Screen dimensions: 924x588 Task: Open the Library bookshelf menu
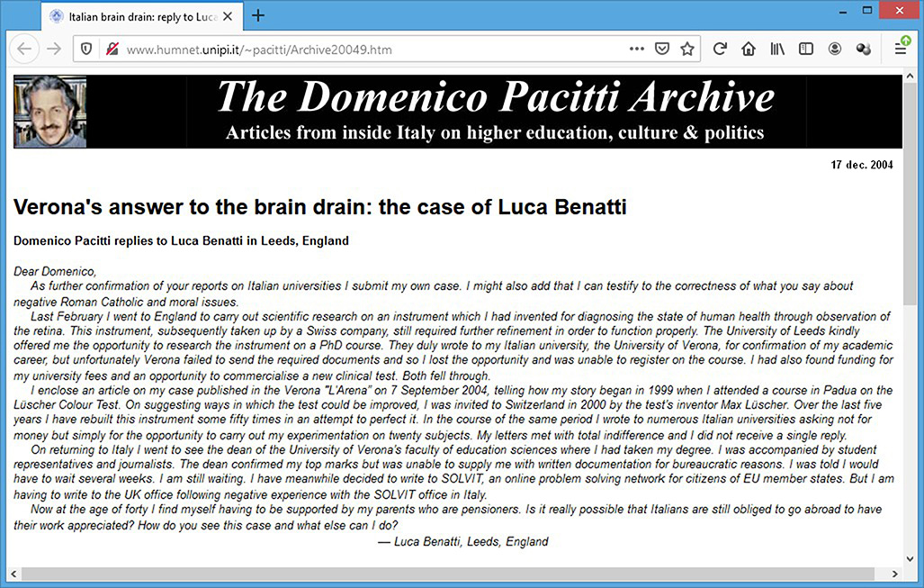(777, 50)
